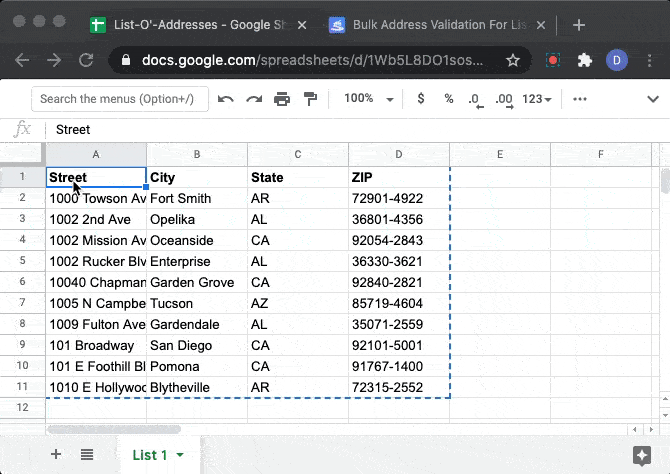Add a new sheet with plus button
The image size is (670, 474).
point(56,455)
